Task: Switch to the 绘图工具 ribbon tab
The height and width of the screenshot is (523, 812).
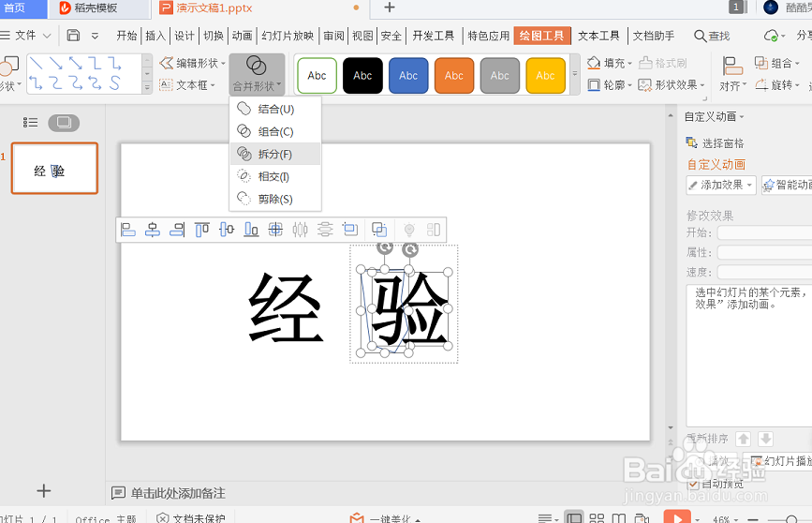Action: pos(541,36)
